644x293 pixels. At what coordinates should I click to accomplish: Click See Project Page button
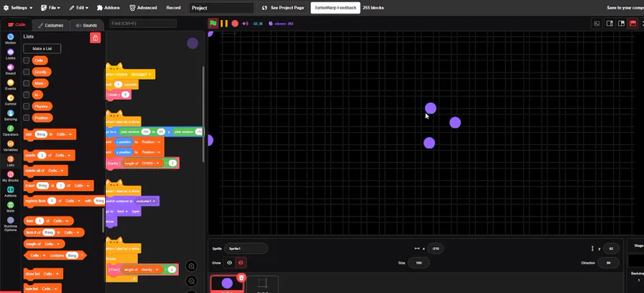pos(283,8)
